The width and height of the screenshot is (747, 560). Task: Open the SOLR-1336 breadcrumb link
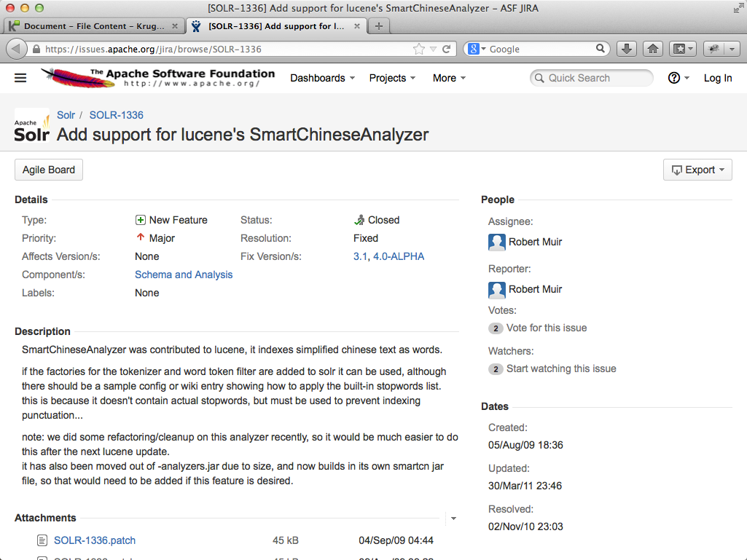coord(117,115)
